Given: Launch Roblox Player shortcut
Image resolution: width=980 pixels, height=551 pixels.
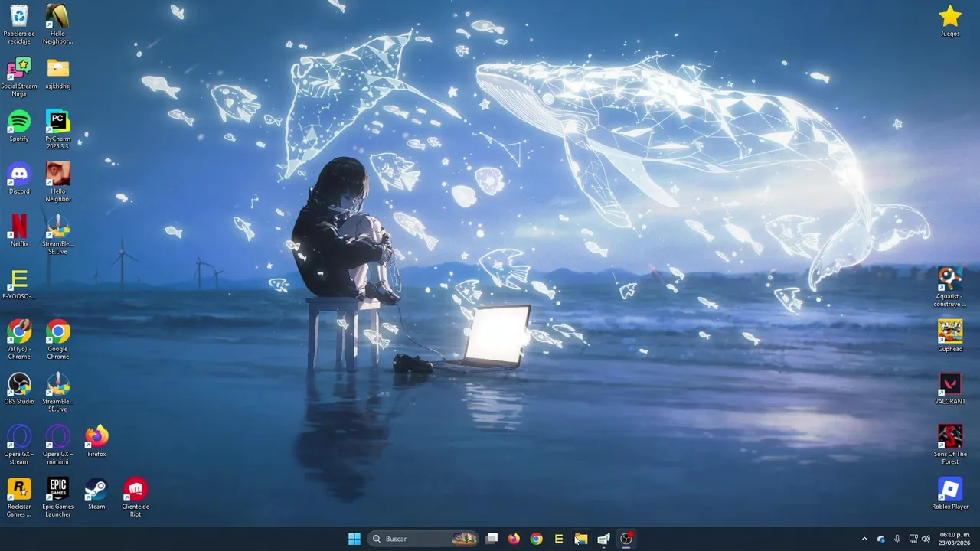Looking at the screenshot, I should [950, 494].
